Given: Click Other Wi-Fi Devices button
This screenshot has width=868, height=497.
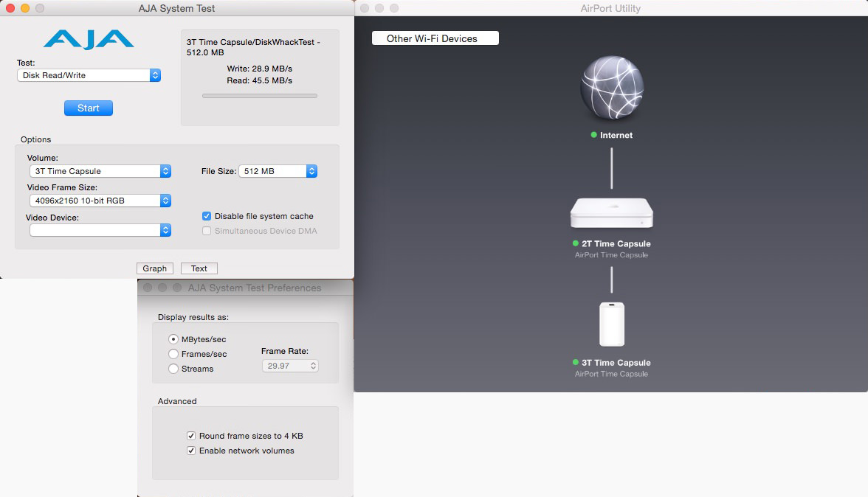Looking at the screenshot, I should [435, 38].
